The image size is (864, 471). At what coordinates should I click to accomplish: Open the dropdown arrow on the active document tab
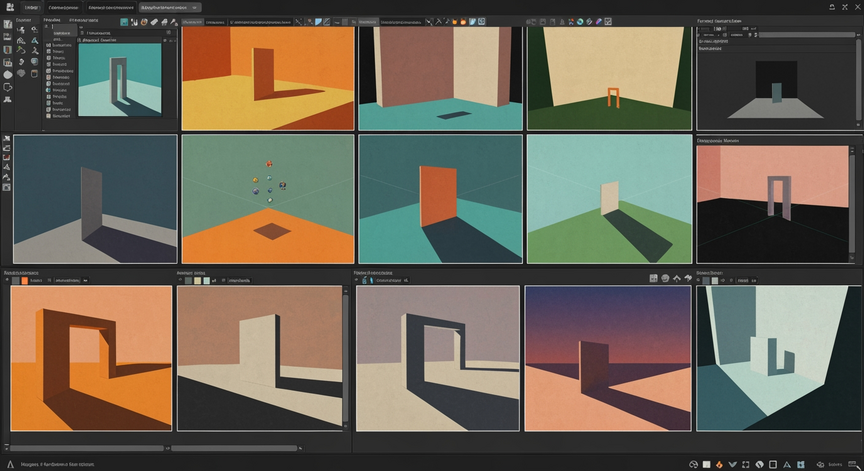[195, 8]
